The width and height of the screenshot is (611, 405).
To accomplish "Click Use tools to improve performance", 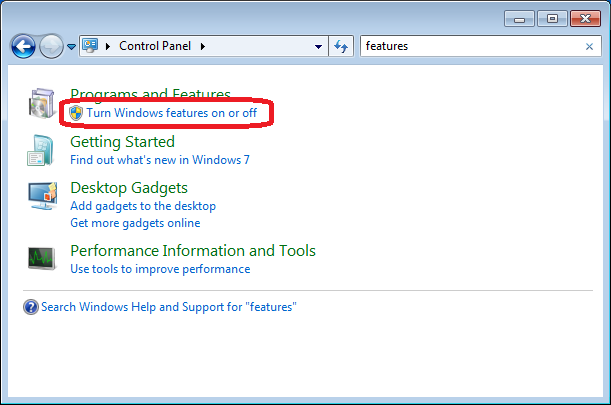I will click(160, 269).
